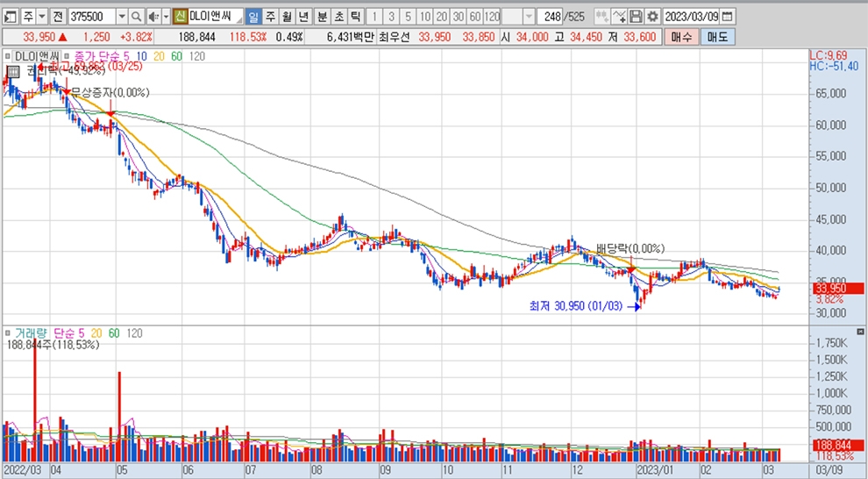Select the 분 minute chart tab

322,17
